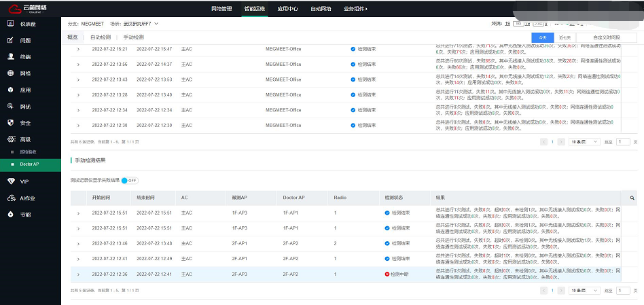Expand the 2022-07-22 15:21 detection row
The width and height of the screenshot is (644, 305).
(x=78, y=49)
